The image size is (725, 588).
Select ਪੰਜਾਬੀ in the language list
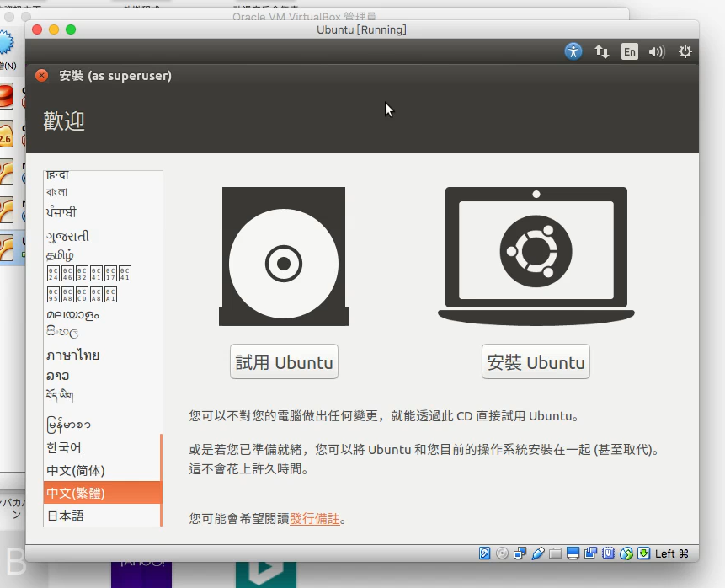[x=102, y=212]
